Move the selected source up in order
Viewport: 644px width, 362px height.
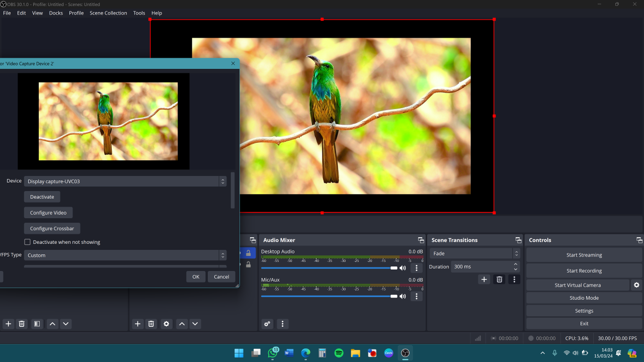pyautogui.click(x=182, y=324)
